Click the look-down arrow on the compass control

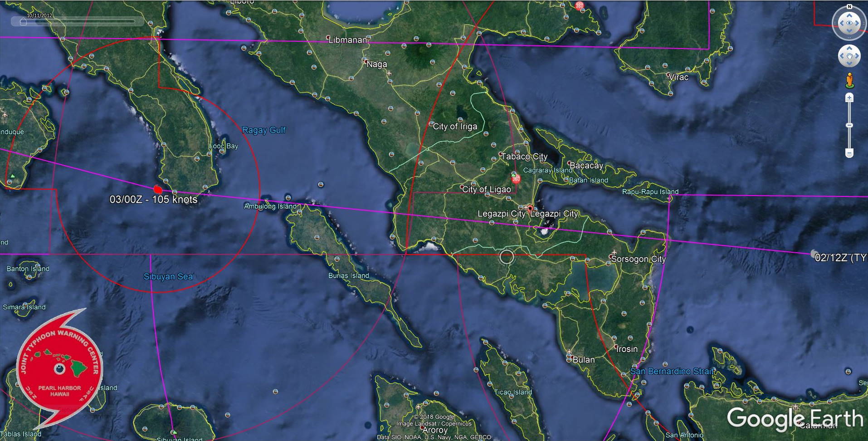(849, 31)
